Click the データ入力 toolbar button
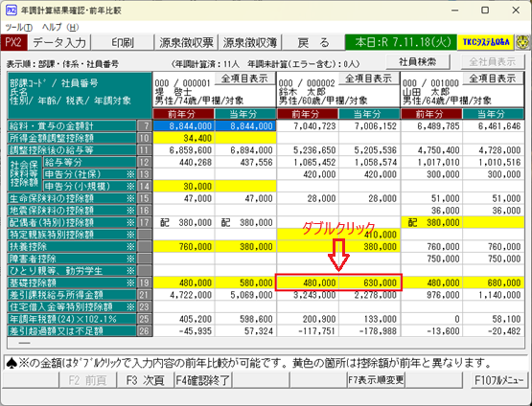 click(59, 42)
